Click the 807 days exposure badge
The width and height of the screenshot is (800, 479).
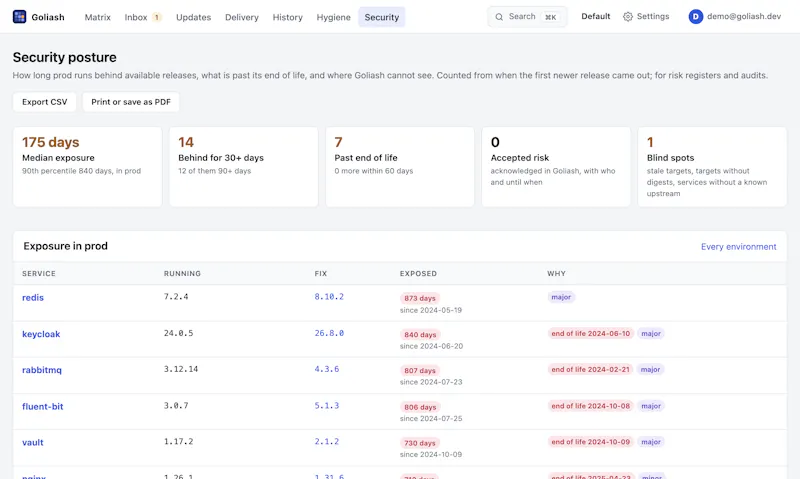coord(420,371)
